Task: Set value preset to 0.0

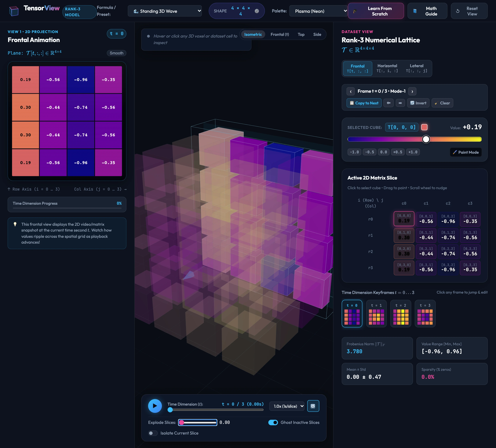Action: (383, 152)
